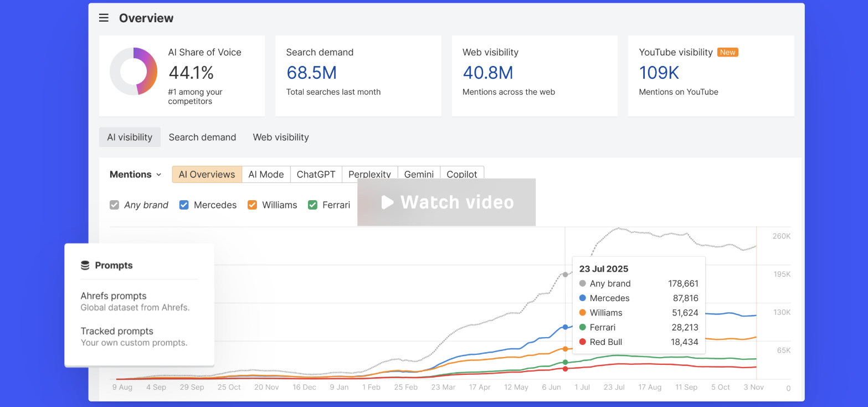Image resolution: width=868 pixels, height=407 pixels.
Task: Click the 9 Aug x-axis label
Action: click(x=122, y=387)
